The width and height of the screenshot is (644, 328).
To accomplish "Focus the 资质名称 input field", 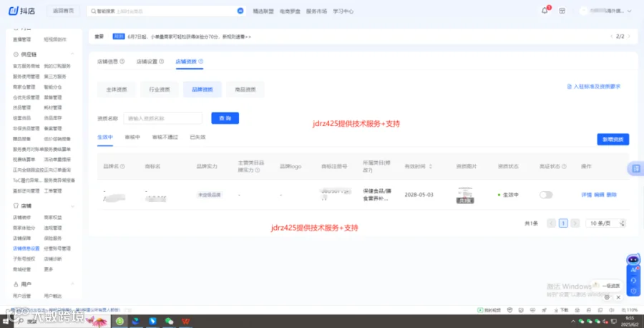I will [x=163, y=118].
